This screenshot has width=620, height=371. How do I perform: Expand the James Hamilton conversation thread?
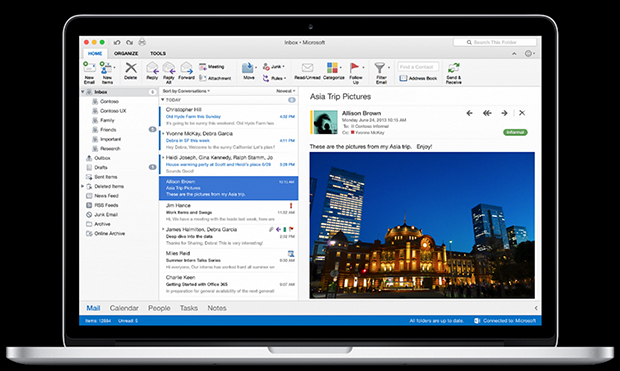(163, 229)
